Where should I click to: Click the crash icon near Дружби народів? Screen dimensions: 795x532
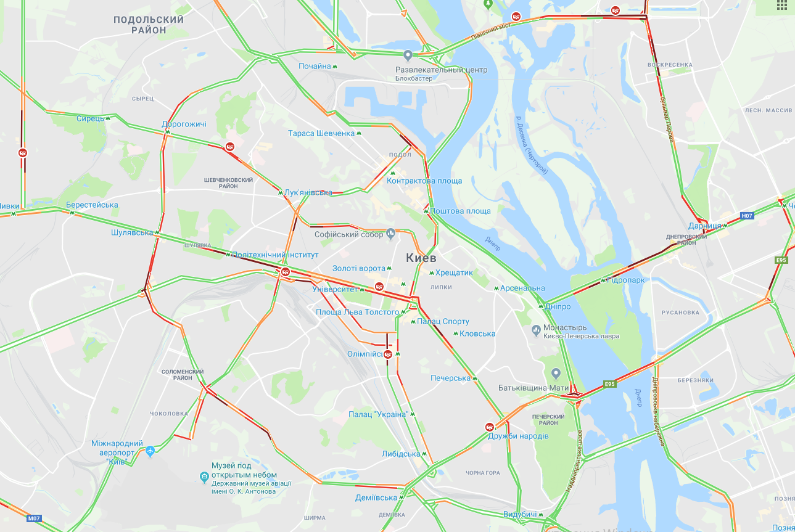[x=490, y=427]
